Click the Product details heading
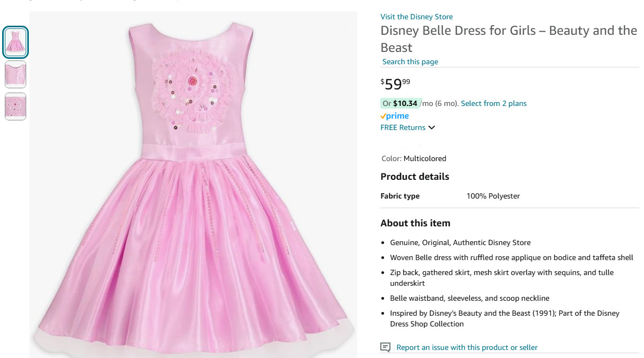The height and width of the screenshot is (358, 644). point(415,177)
